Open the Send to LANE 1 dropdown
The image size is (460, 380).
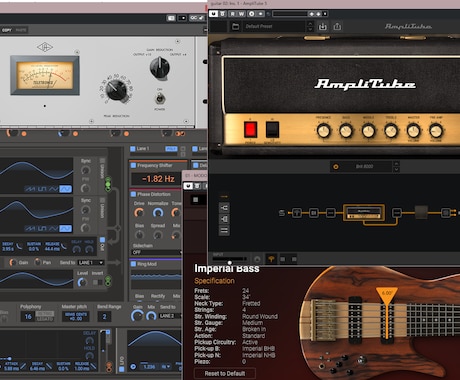(x=91, y=263)
